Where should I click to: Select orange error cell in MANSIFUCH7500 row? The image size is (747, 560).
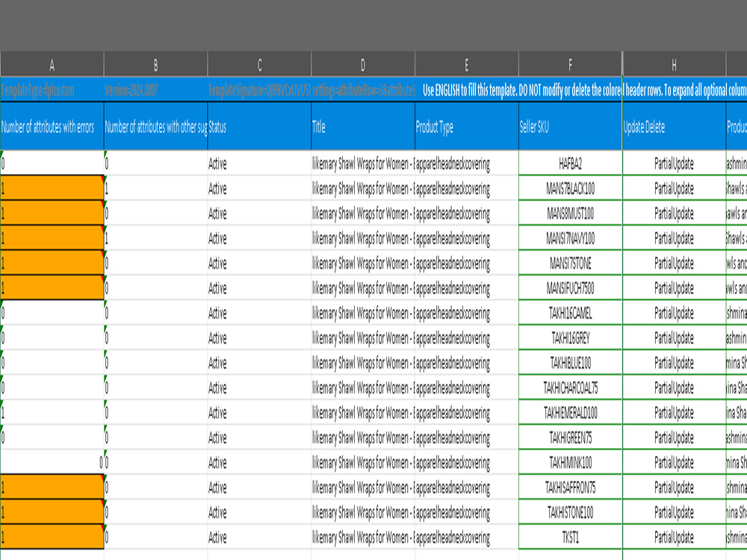click(x=52, y=287)
